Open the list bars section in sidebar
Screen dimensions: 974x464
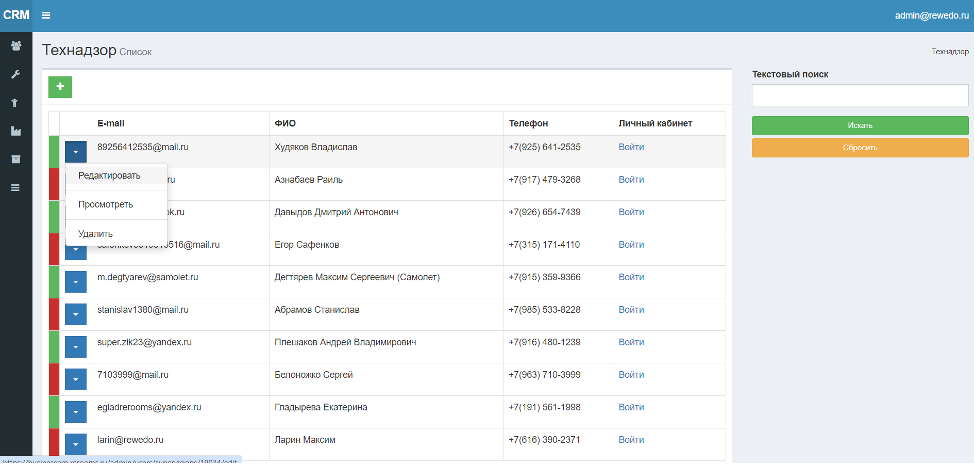point(16,187)
